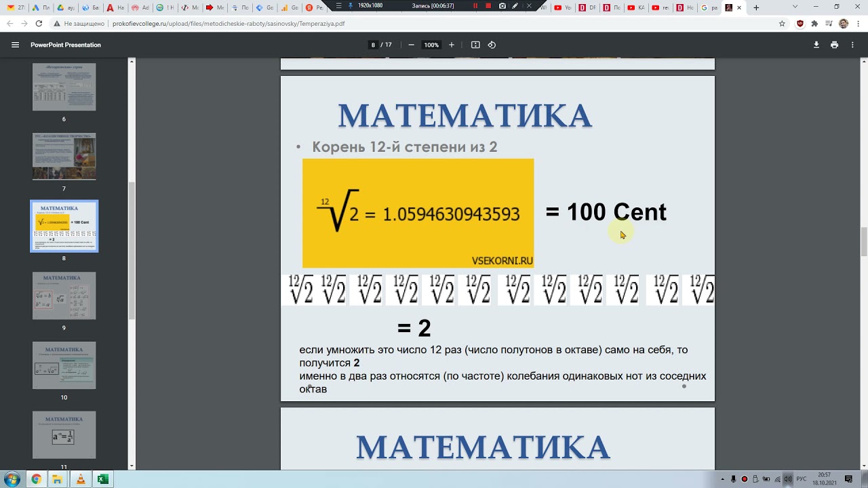The image size is (868, 488).
Task: Click the thumbnail panel scrollbar
Action: 132,251
